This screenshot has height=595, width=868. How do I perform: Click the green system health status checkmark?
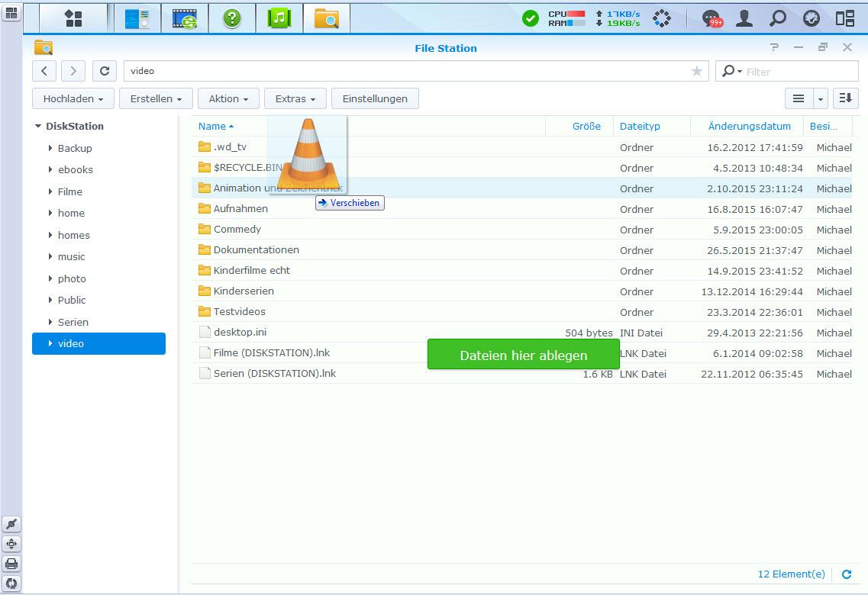pyautogui.click(x=530, y=18)
